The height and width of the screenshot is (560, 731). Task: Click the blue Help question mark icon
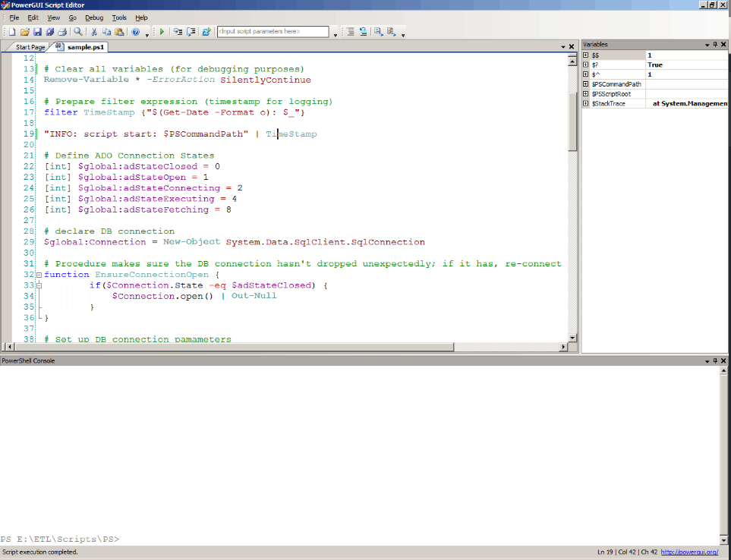click(136, 32)
